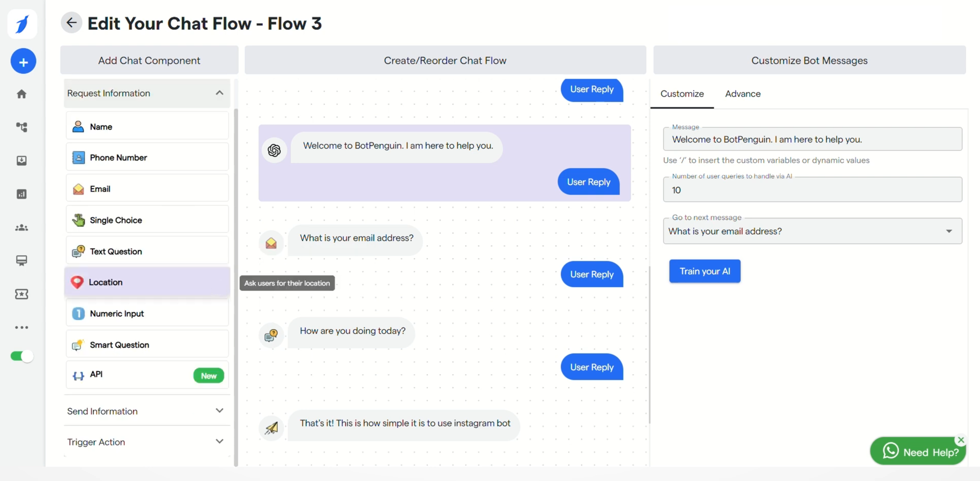Image resolution: width=980 pixels, height=481 pixels.
Task: Select the Email chat component
Action: (x=147, y=188)
